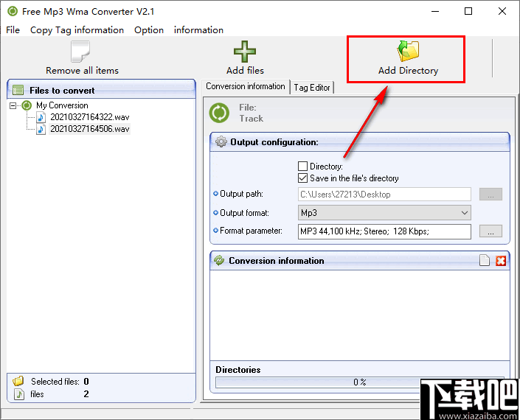Click the green arrows icon beside Conversion information header
Viewport: 520px width, 420px height.
click(219, 260)
